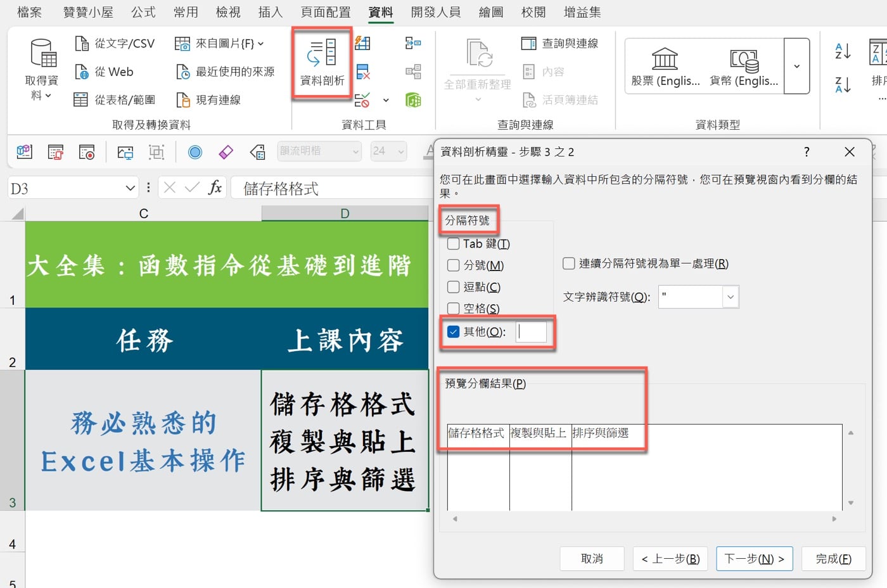Choose 從表格/範圍 in Get & Transform

(x=114, y=99)
